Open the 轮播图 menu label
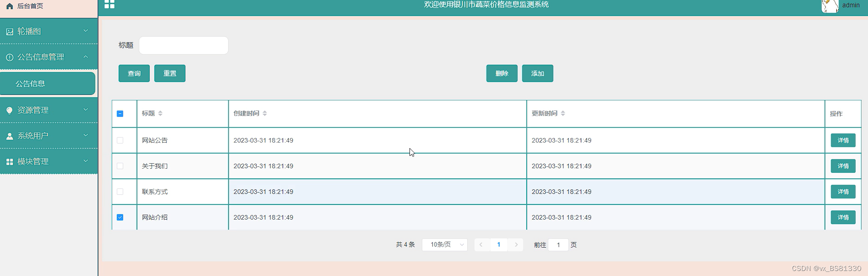 coord(29,32)
